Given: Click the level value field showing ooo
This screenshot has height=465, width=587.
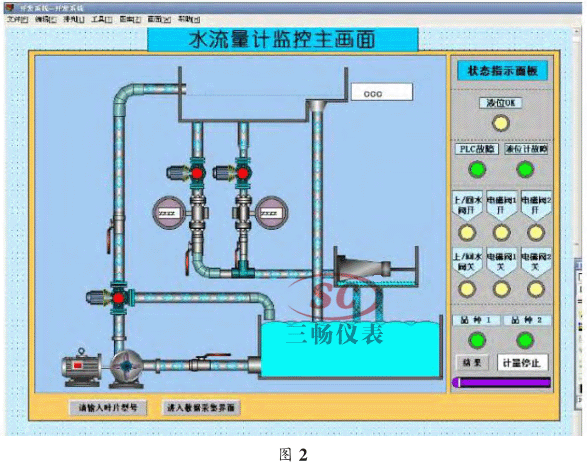Looking at the screenshot, I should (x=382, y=92).
